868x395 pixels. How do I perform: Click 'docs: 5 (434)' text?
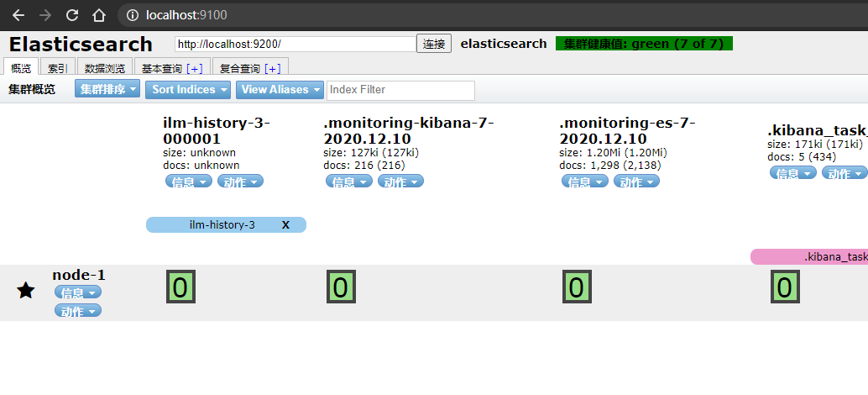pos(802,157)
